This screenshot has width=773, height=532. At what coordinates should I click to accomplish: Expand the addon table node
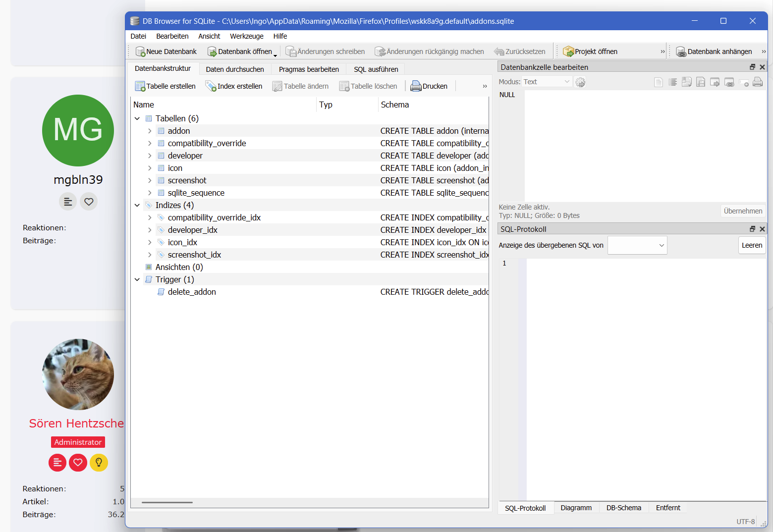pos(150,131)
